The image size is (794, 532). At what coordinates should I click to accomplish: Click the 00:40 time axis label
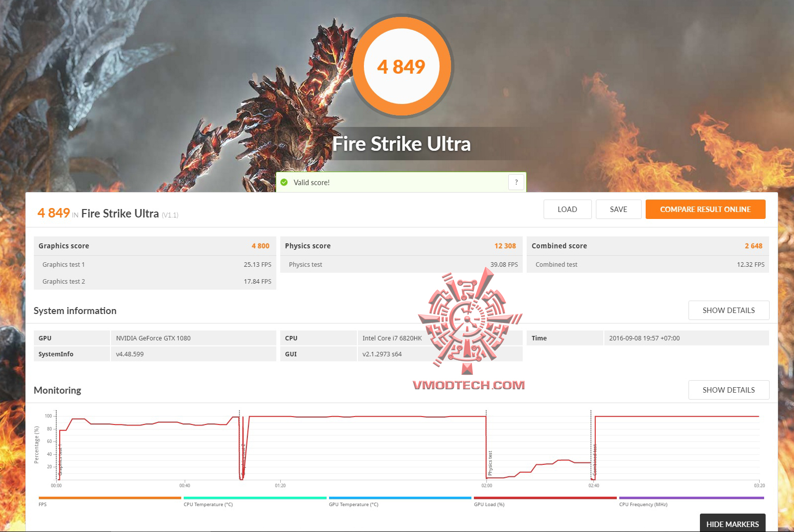(x=185, y=486)
